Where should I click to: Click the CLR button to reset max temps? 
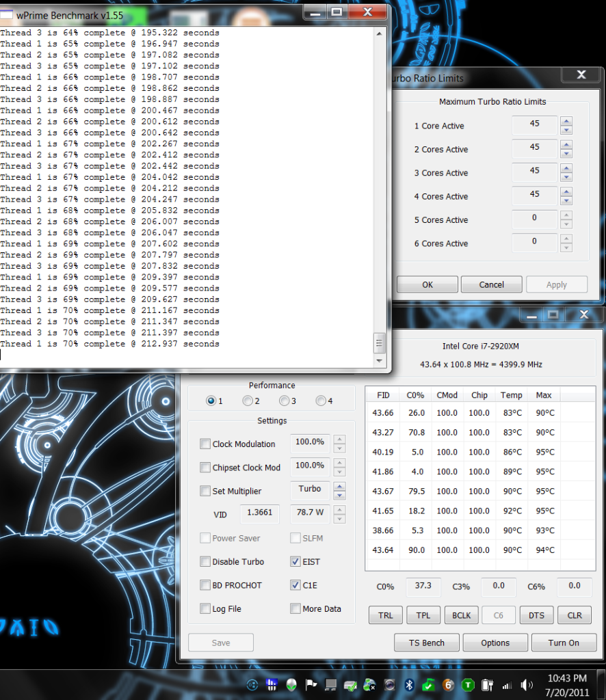[x=575, y=615]
